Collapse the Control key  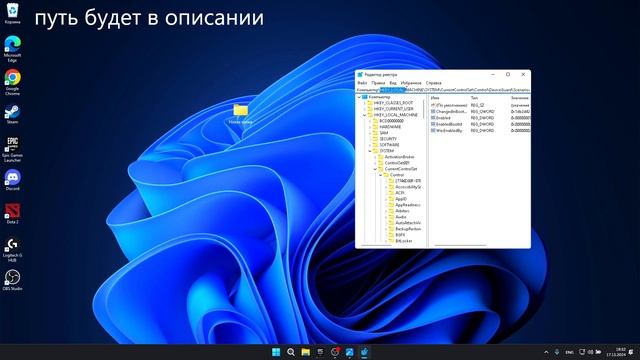380,175
